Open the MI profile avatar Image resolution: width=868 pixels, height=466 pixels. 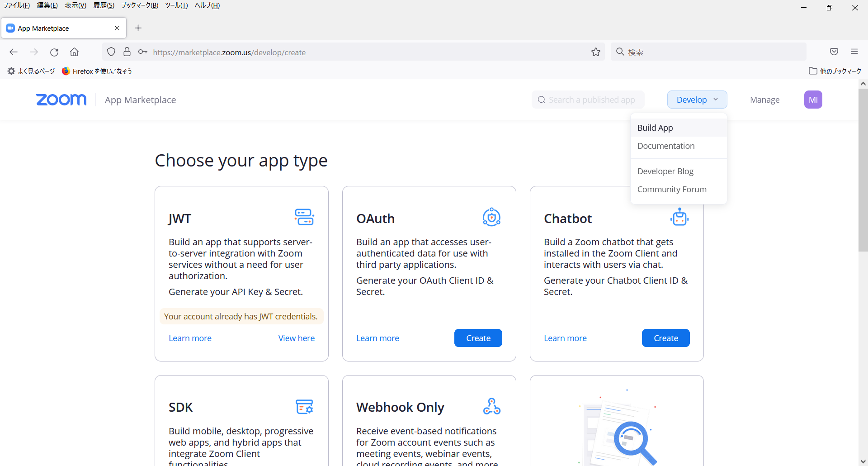pos(813,100)
